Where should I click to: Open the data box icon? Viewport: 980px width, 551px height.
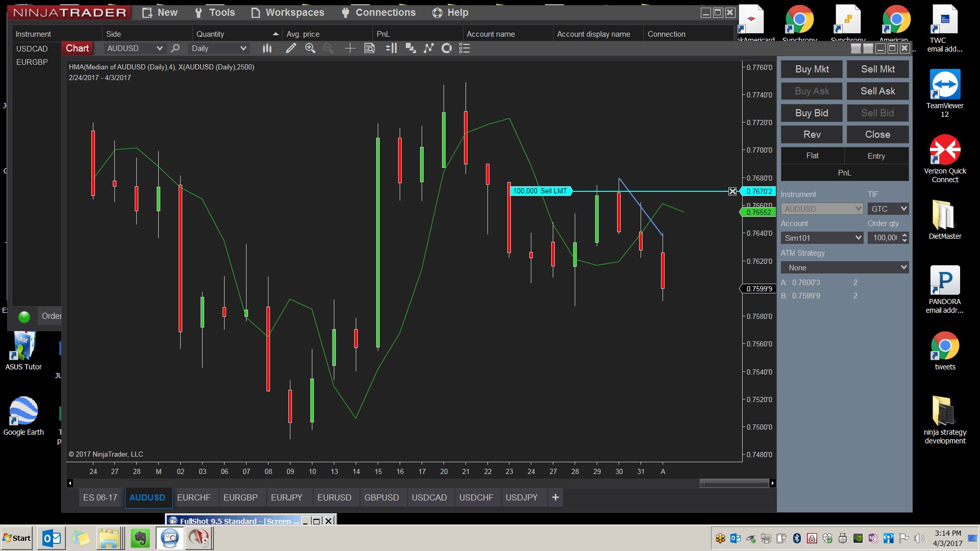[370, 48]
